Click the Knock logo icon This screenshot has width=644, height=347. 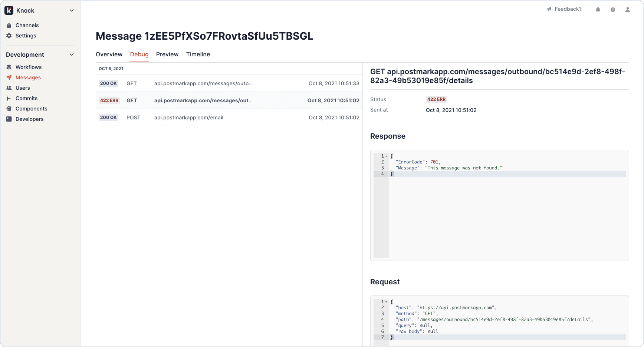(9, 10)
